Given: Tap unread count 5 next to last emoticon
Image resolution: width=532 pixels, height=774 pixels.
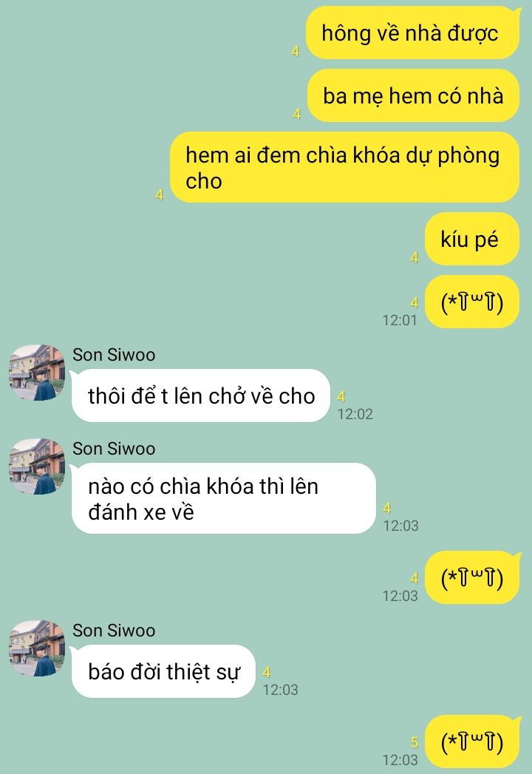Looking at the screenshot, I should (x=414, y=742).
